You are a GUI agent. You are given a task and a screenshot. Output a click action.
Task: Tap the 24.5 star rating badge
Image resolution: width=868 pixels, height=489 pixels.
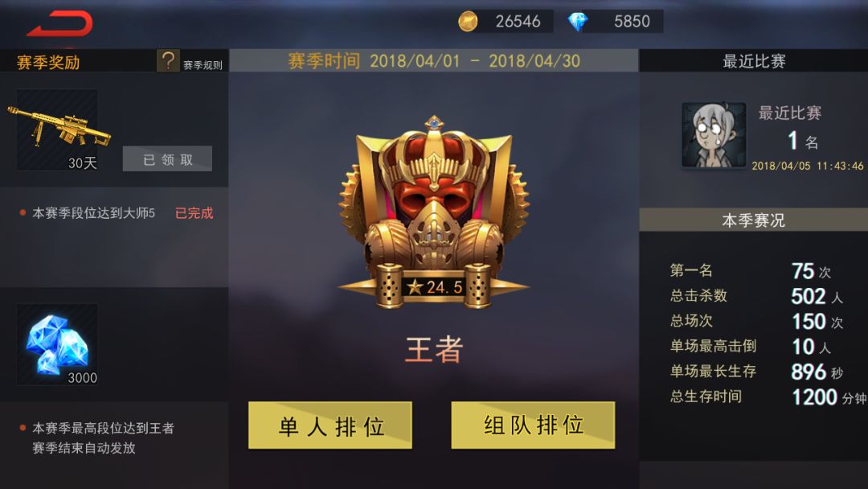(x=434, y=287)
